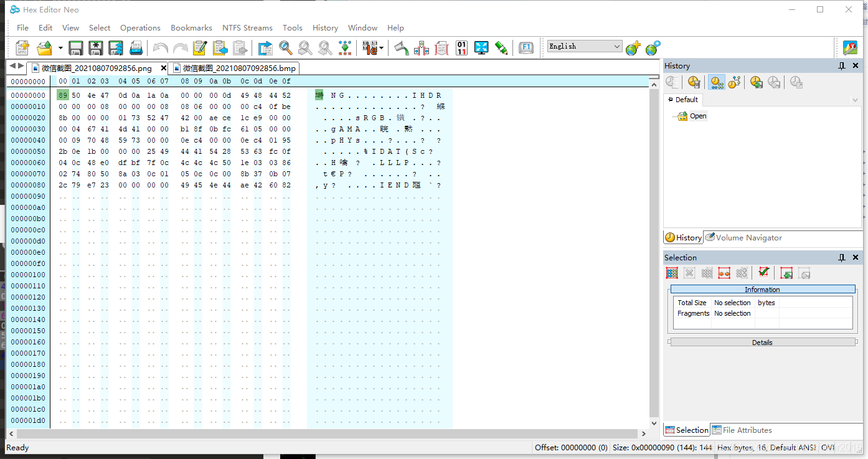Click the Save All toolbar icon

116,47
